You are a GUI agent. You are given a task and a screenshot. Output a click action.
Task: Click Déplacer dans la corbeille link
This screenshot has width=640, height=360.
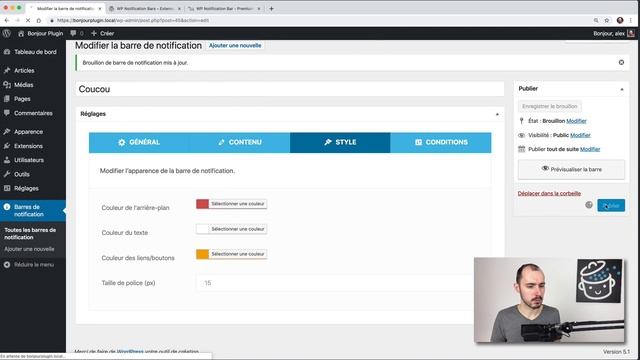549,193
